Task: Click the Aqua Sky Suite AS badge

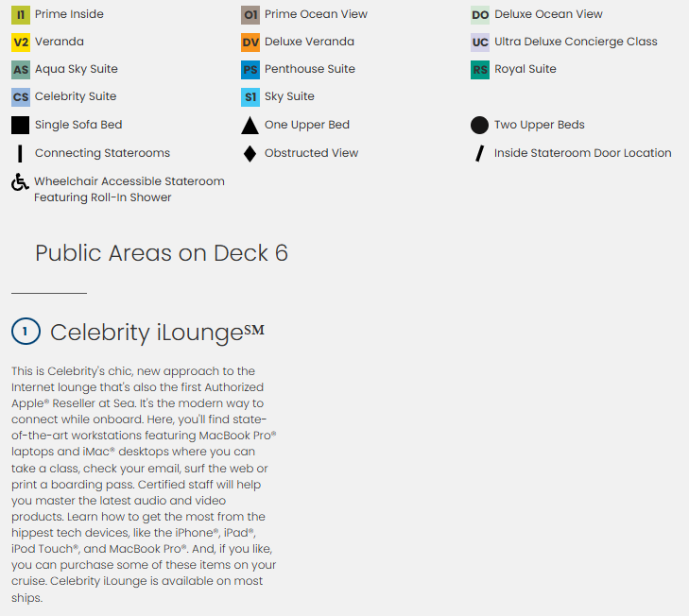Action: tap(21, 70)
